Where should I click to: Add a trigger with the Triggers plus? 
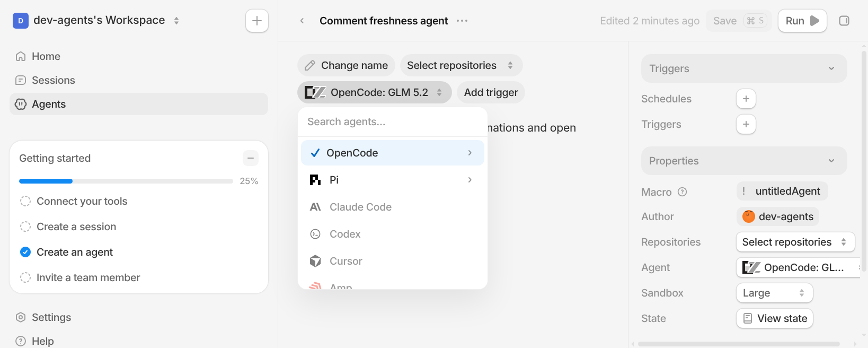746,124
